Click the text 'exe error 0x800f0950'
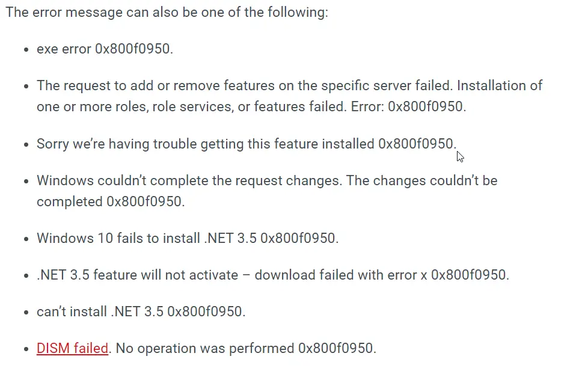The width and height of the screenshot is (588, 371). point(105,49)
